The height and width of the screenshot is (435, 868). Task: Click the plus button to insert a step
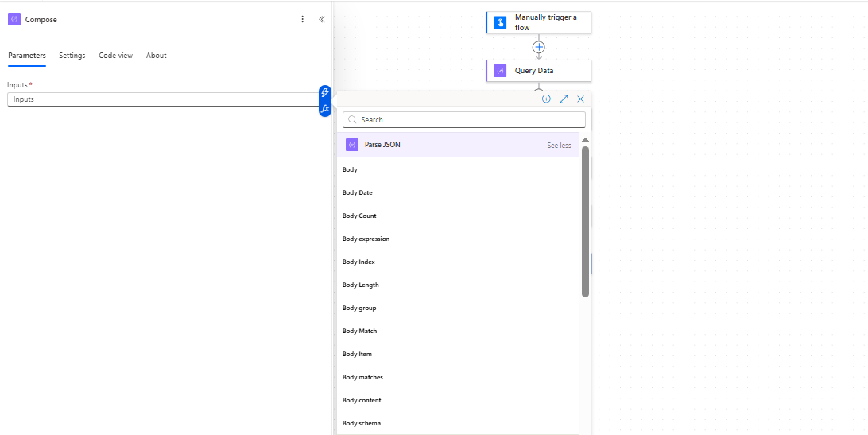(539, 47)
